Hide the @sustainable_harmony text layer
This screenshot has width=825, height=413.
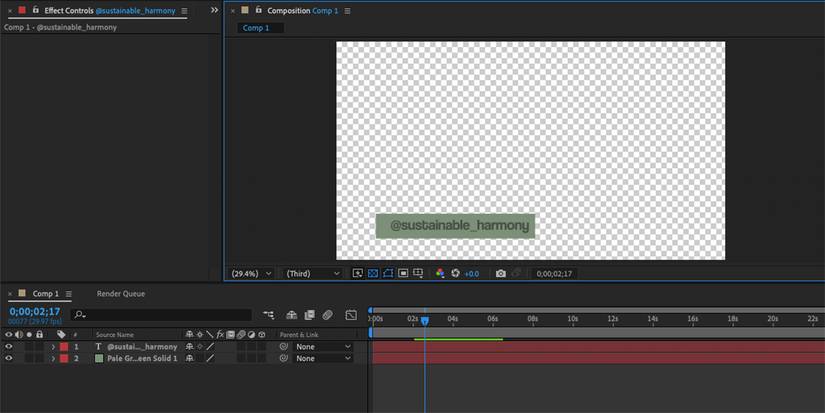8,347
